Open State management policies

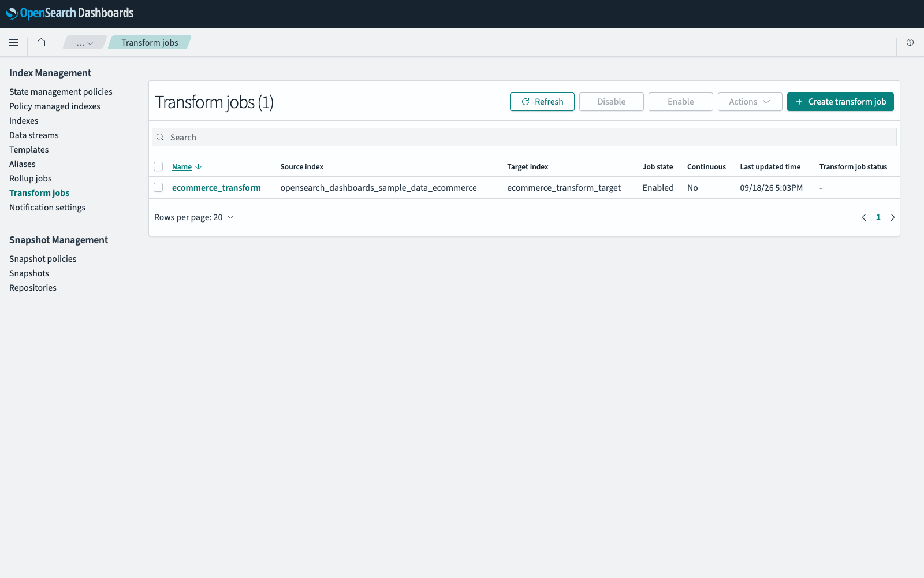[61, 92]
